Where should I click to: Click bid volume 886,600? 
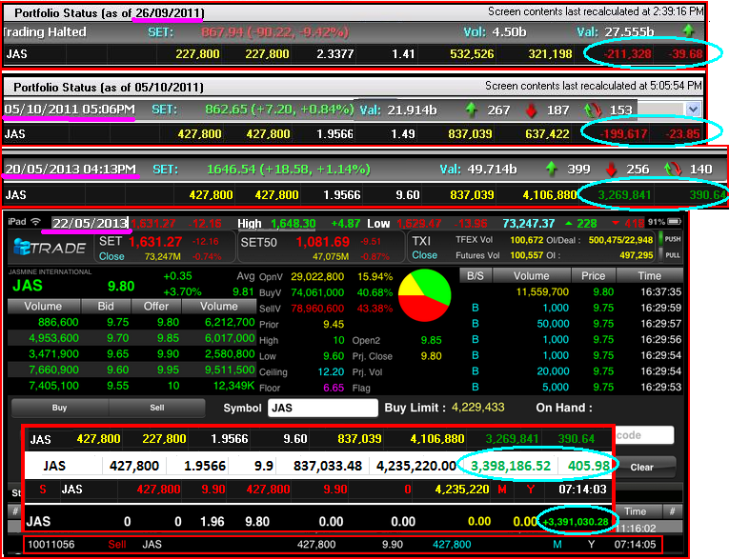[x=58, y=322]
